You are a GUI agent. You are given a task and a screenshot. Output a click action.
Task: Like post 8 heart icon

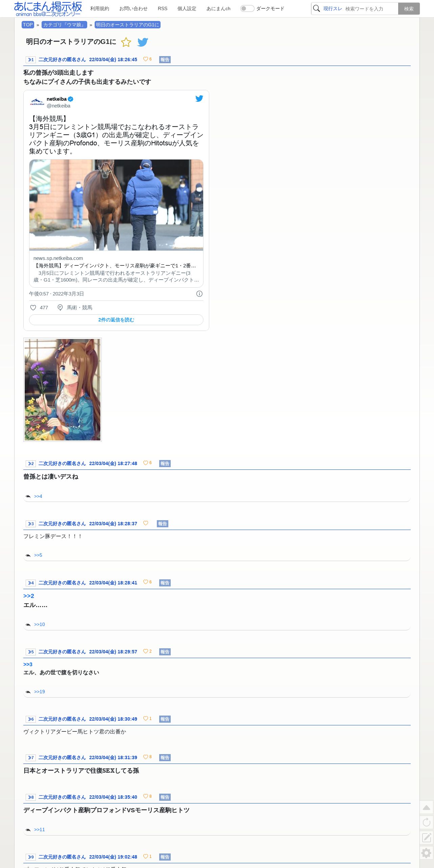pos(146,796)
